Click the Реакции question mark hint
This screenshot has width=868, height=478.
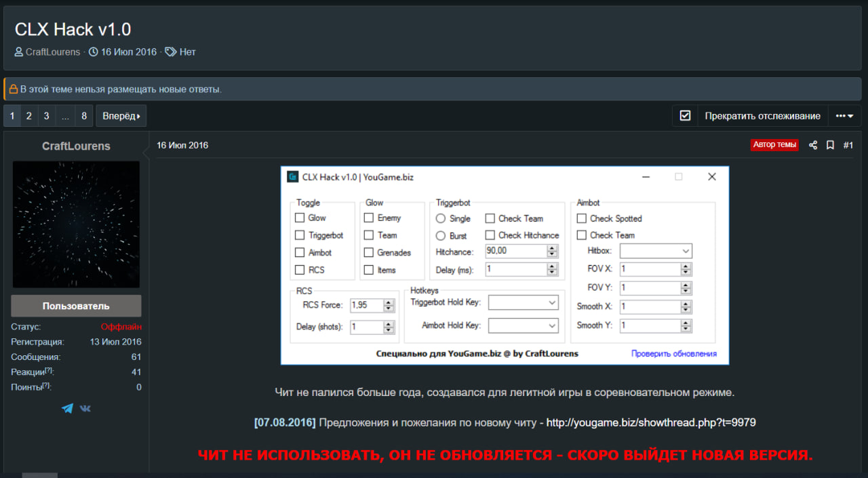49,371
